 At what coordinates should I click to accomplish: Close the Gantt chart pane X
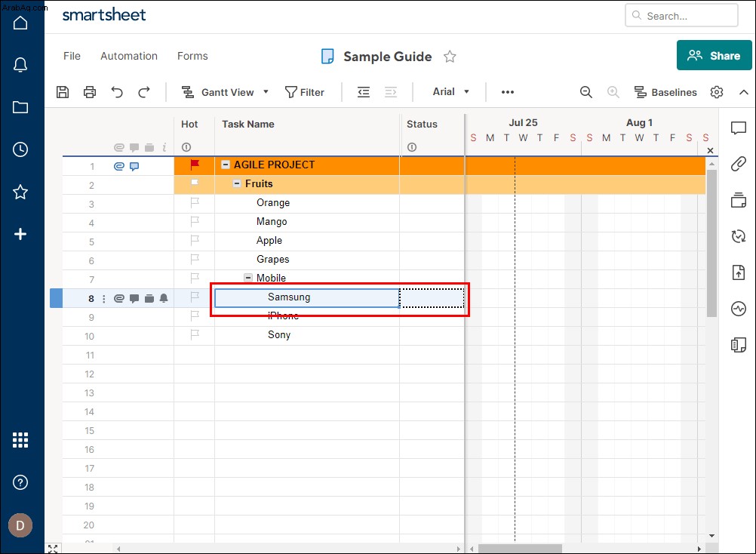point(710,150)
